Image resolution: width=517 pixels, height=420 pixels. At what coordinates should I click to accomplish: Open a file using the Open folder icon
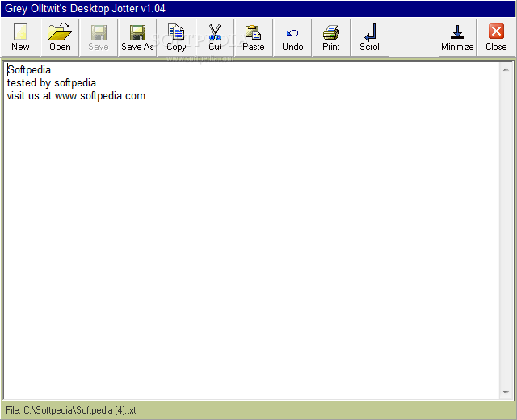(x=60, y=37)
